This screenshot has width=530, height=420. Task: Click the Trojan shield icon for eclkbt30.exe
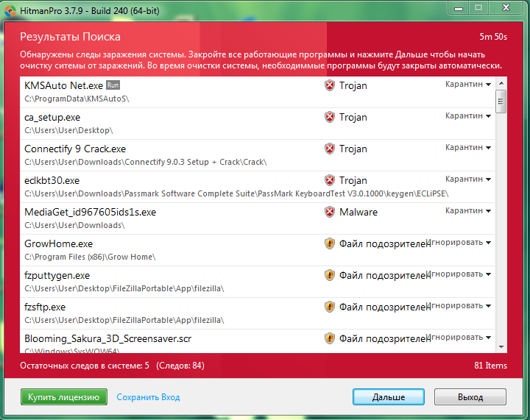[x=330, y=180]
